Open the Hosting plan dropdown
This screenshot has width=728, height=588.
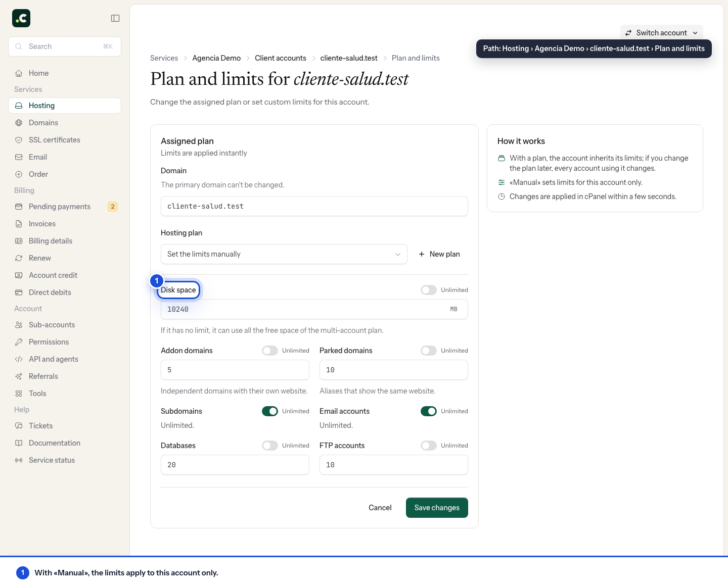tap(284, 254)
